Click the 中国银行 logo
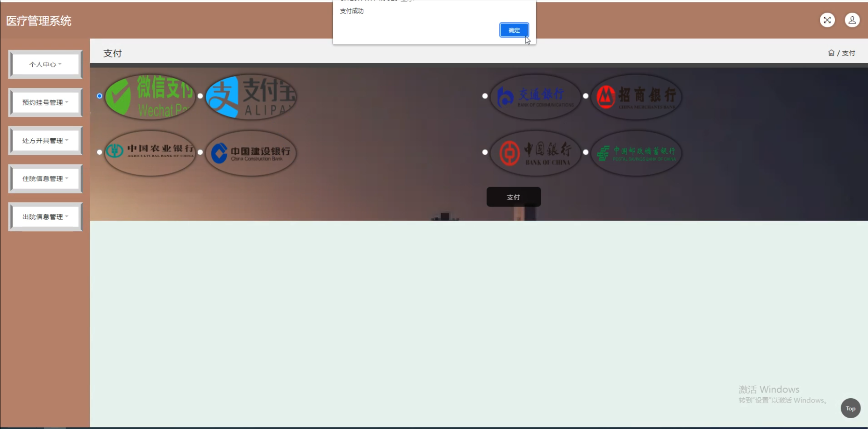868x429 pixels. pos(535,153)
